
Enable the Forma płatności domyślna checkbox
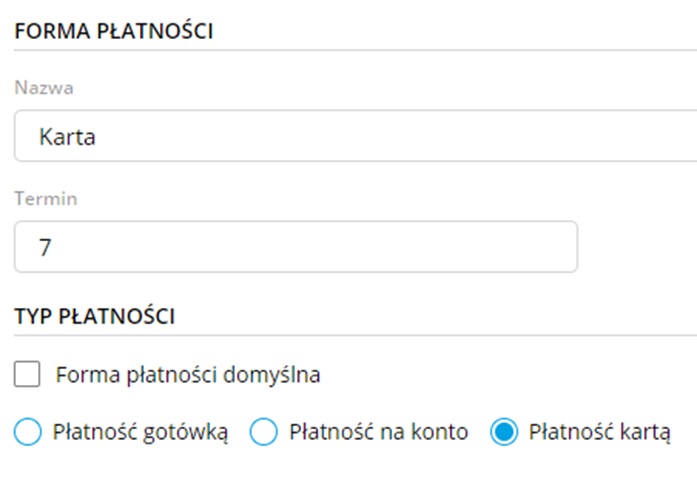pyautogui.click(x=28, y=375)
